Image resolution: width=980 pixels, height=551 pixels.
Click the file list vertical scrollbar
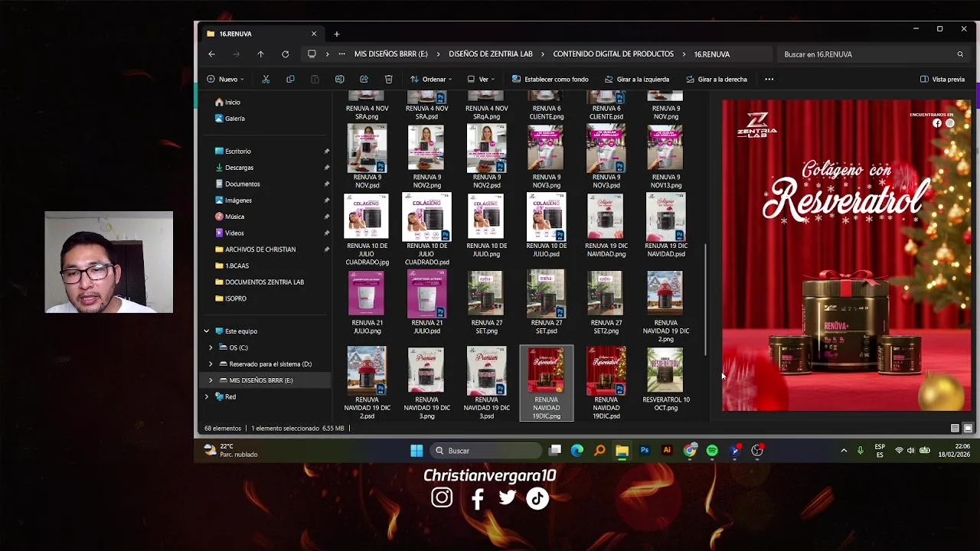pos(706,298)
